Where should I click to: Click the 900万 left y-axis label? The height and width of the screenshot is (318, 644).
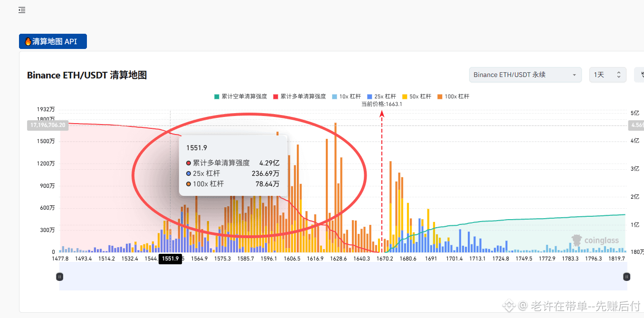tap(47, 186)
